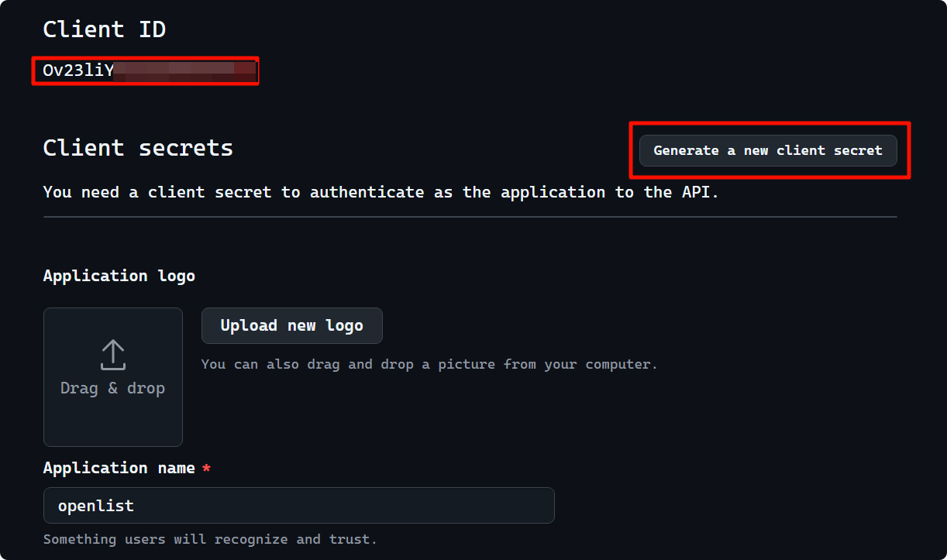Click the Generate a new client secret highlighted region

click(768, 150)
